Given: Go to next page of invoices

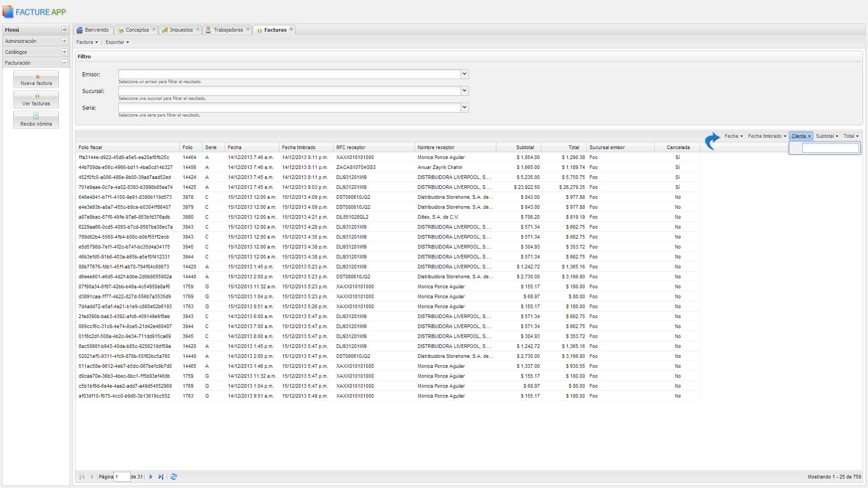Looking at the screenshot, I should 151,477.
